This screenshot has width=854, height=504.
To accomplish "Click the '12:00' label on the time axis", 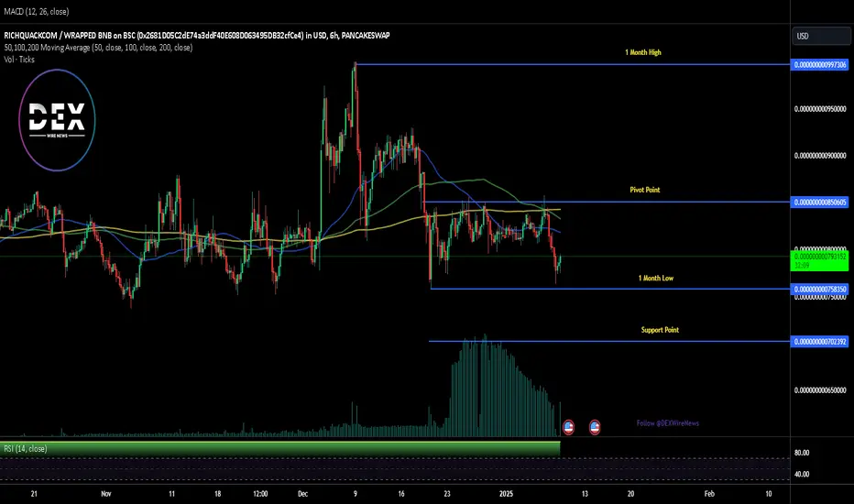I will [x=260, y=494].
